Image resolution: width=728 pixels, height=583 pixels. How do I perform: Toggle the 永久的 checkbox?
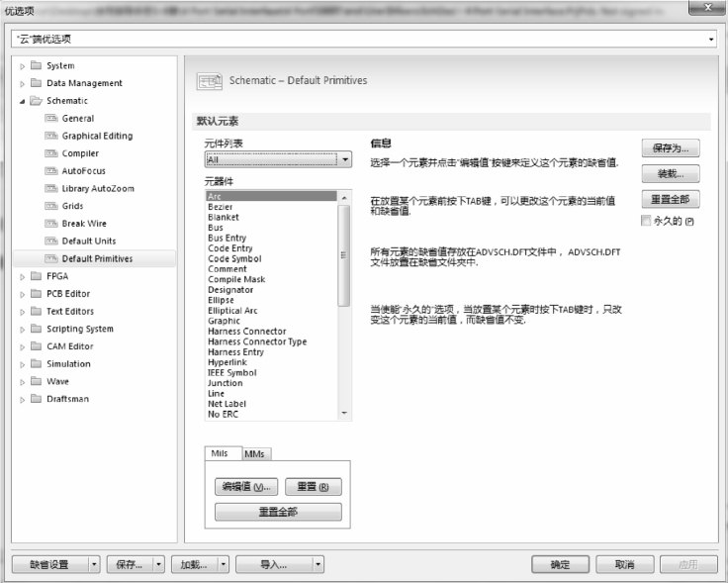click(x=647, y=221)
